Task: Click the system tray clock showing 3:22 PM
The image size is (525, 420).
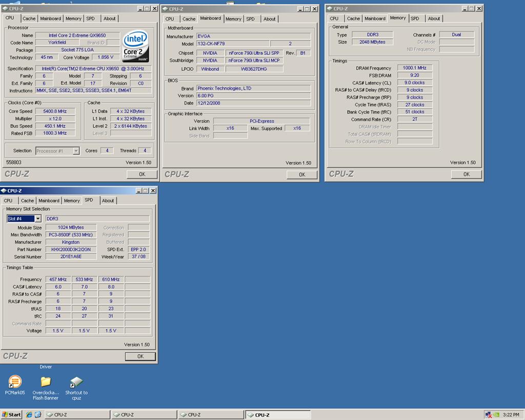Action: 511,415
